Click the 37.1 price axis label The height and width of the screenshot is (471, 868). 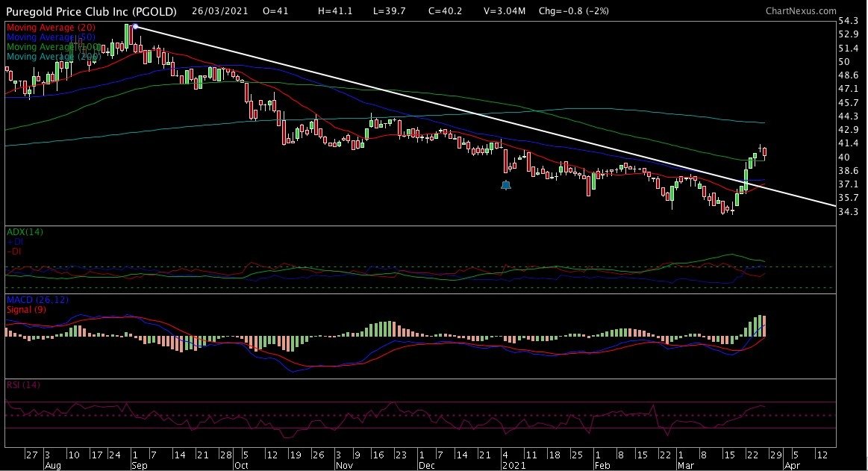[x=849, y=184]
